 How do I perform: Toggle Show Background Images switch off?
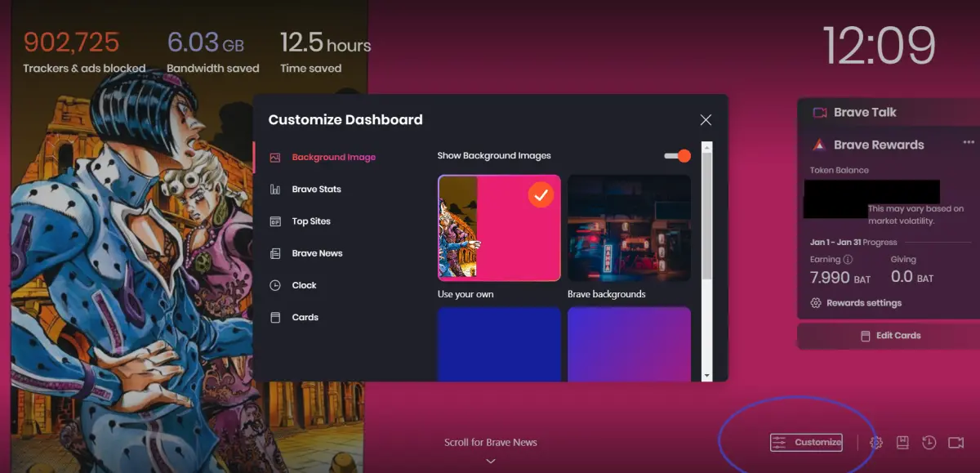tap(678, 156)
